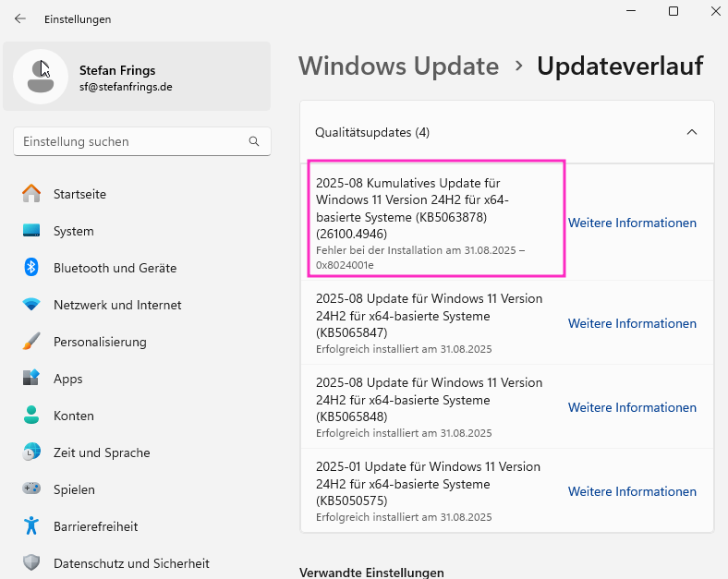
Task: Select the KB5065847 update entry
Action: [x=507, y=322]
